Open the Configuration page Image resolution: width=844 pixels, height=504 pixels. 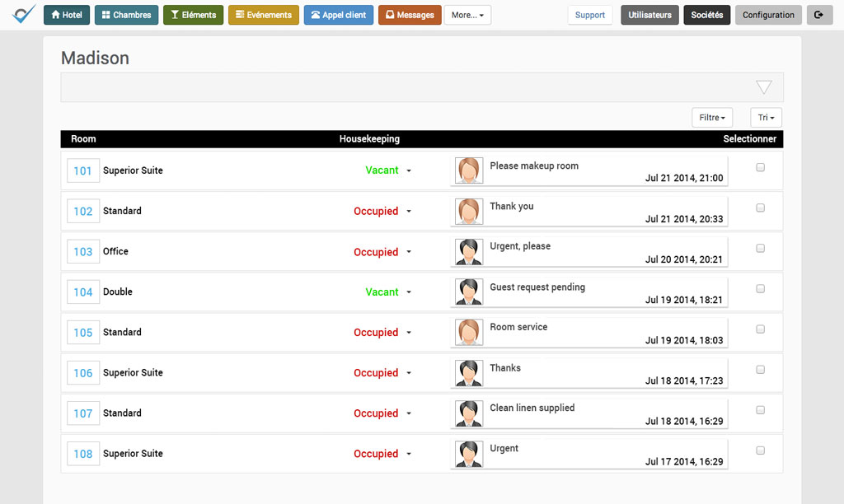pyautogui.click(x=768, y=15)
